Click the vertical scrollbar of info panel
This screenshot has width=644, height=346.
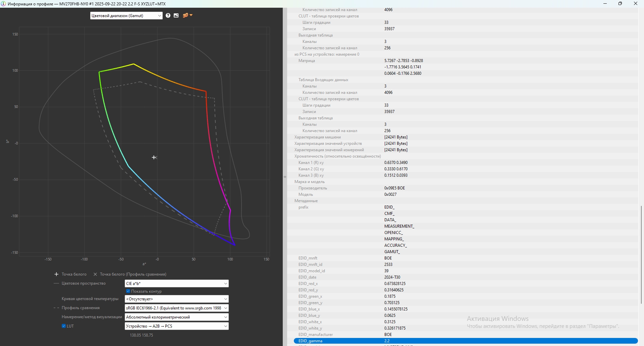(x=641, y=255)
